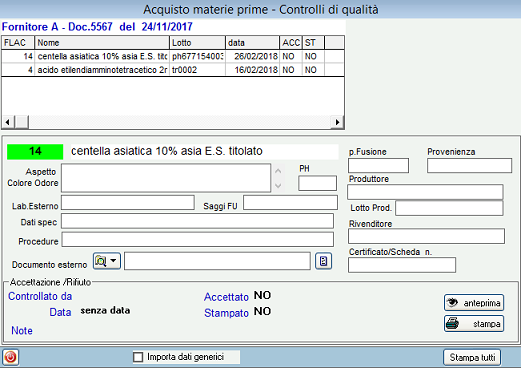Click the table's left scroll arrow

[x=7, y=122]
